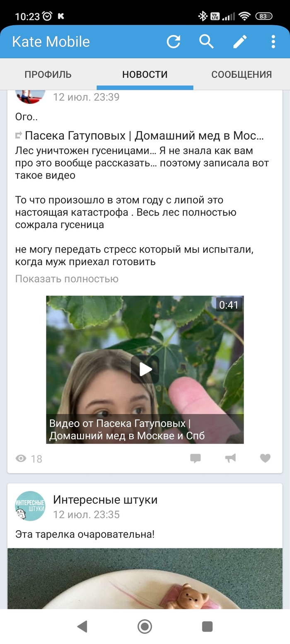Image resolution: width=290 pixels, height=644 pixels.
Task: Tap the eye views icon showing 18
Action: [x=21, y=458]
